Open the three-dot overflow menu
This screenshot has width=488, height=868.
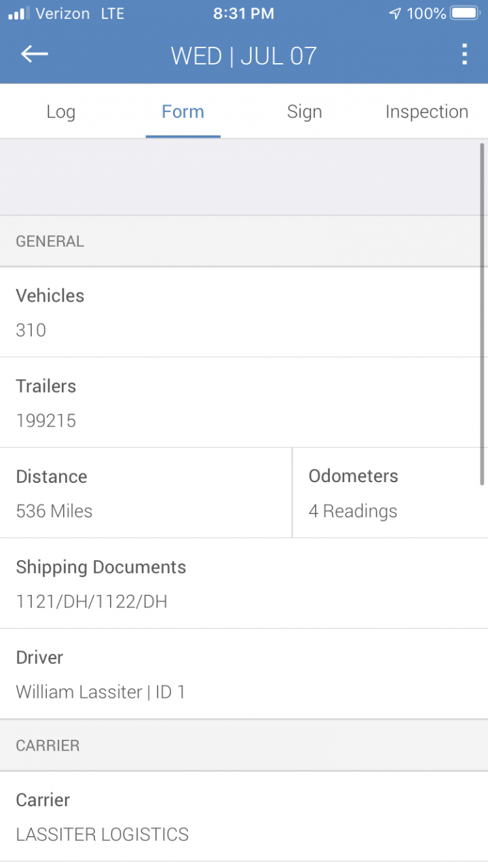(x=464, y=54)
